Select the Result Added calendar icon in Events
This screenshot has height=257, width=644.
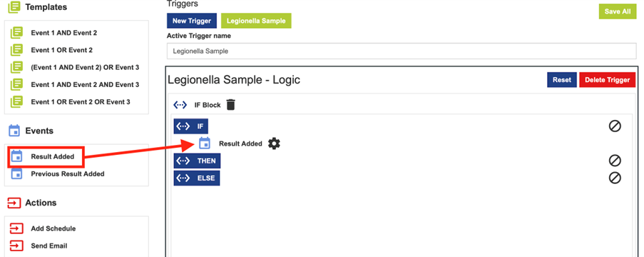pos(16,156)
